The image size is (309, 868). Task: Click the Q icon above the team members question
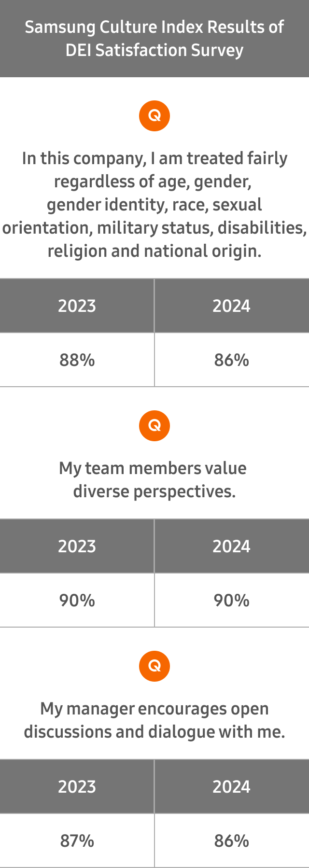(154, 426)
